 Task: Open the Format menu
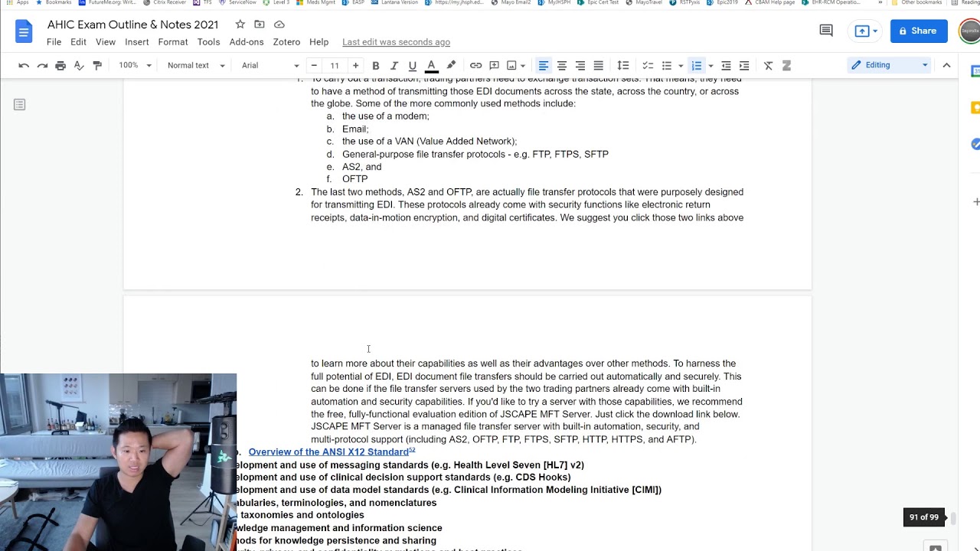[x=173, y=42]
